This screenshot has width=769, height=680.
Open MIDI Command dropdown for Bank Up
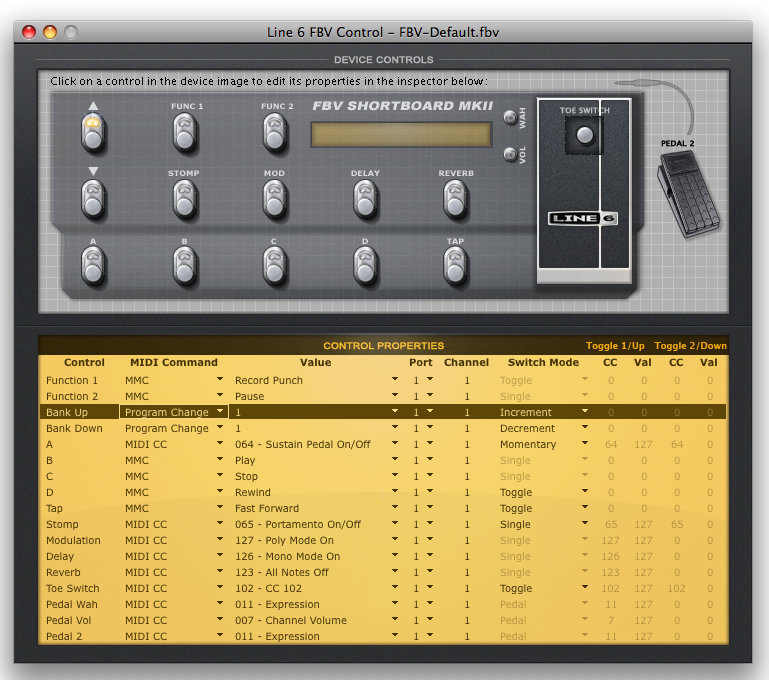click(x=220, y=411)
